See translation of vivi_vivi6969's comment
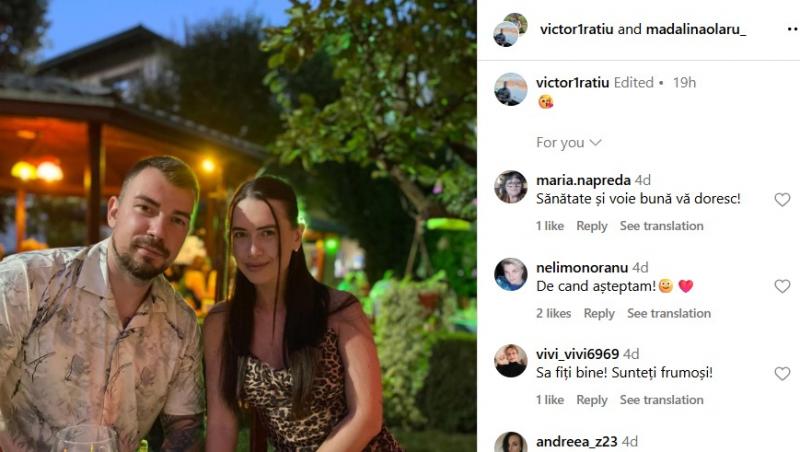Viewport: 800px width, 452px height. pos(662,400)
